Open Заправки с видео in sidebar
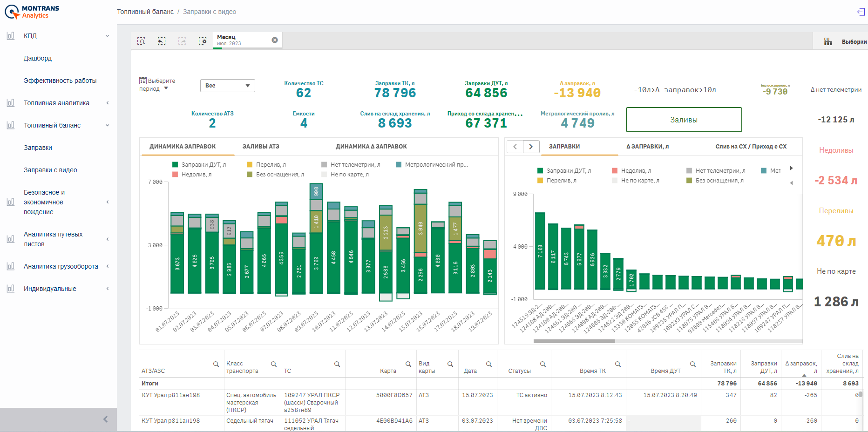The height and width of the screenshot is (432, 868). click(x=50, y=170)
